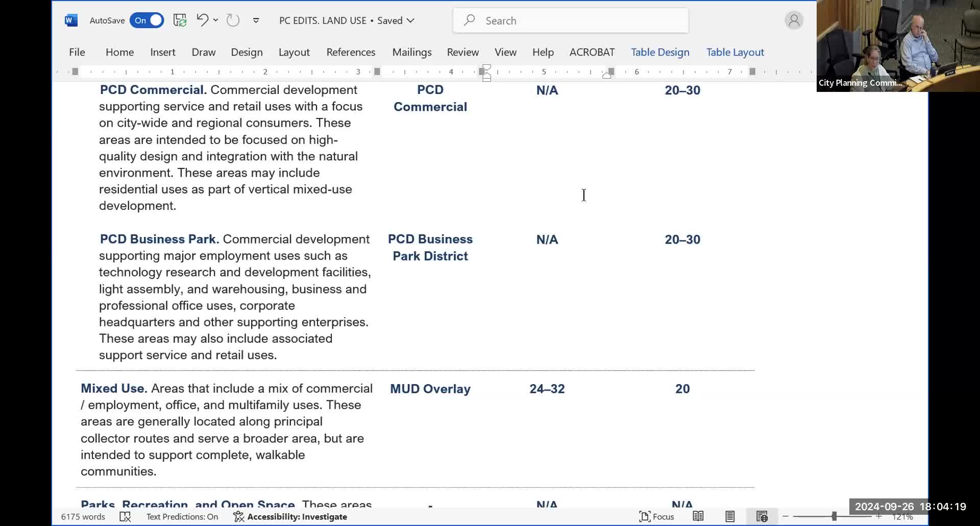Click the right indent marker on the ruler
The width and height of the screenshot is (980, 526).
point(607,75)
